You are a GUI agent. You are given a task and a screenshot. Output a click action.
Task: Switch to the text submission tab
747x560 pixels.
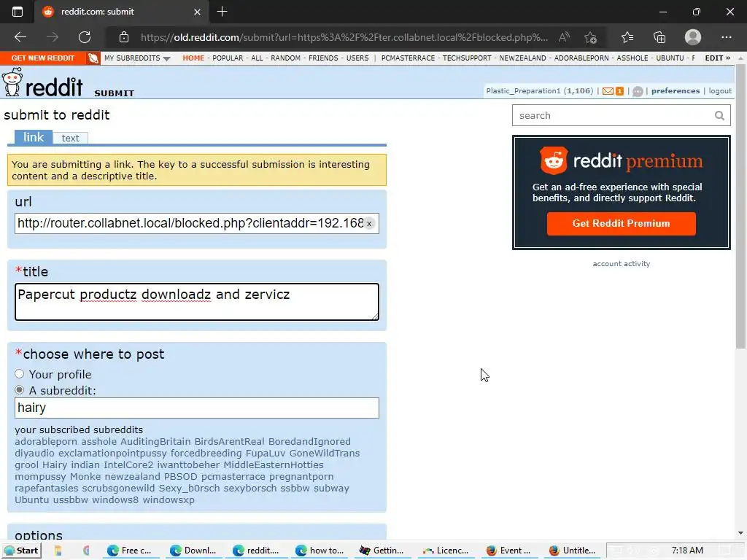pos(70,138)
